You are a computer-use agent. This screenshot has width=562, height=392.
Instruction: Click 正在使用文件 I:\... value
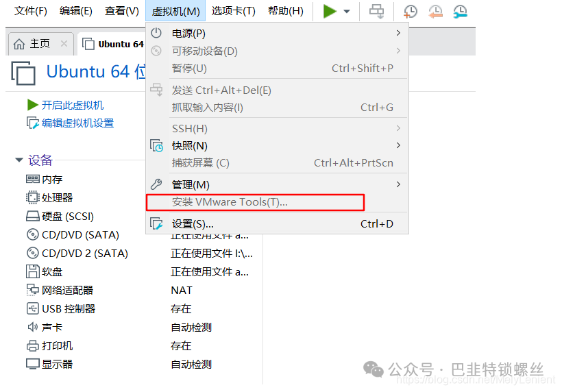tap(212, 254)
